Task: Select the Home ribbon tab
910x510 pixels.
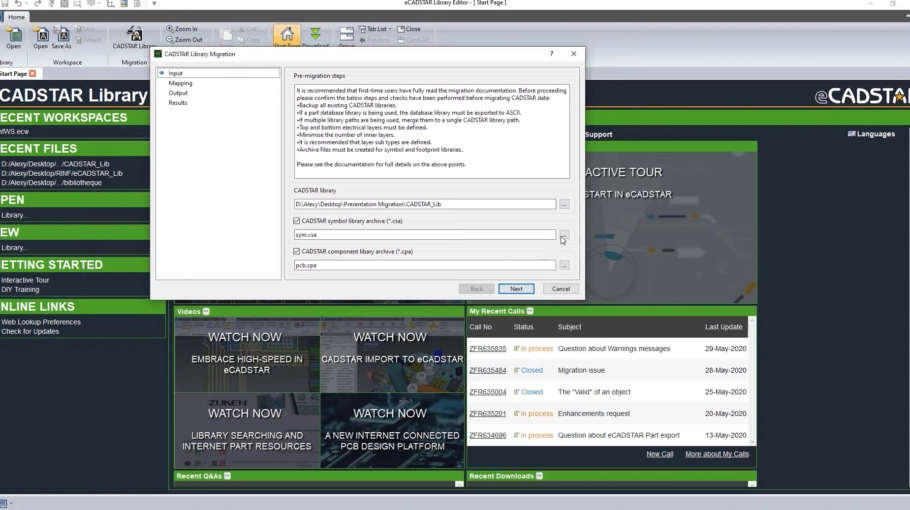Action: click(16, 17)
